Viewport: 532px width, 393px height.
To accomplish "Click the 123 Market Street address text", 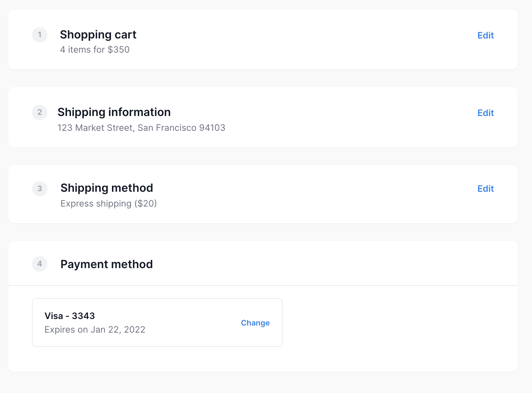I will coord(141,128).
